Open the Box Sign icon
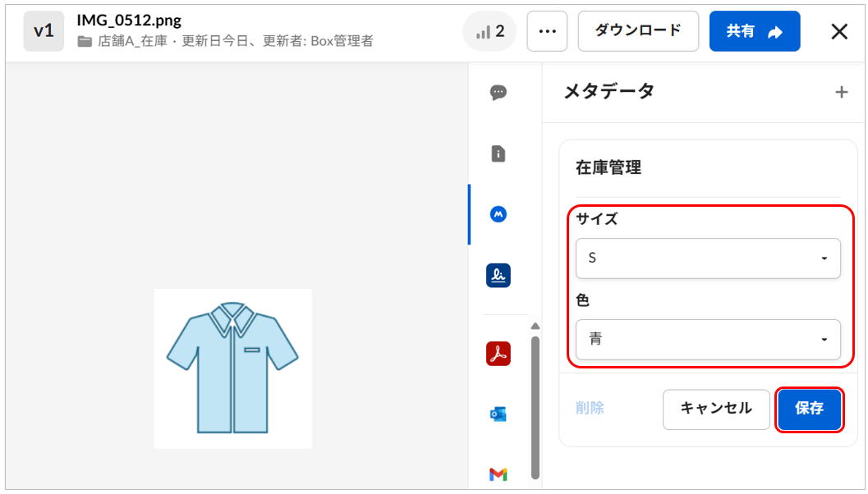868x494 pixels. (498, 275)
